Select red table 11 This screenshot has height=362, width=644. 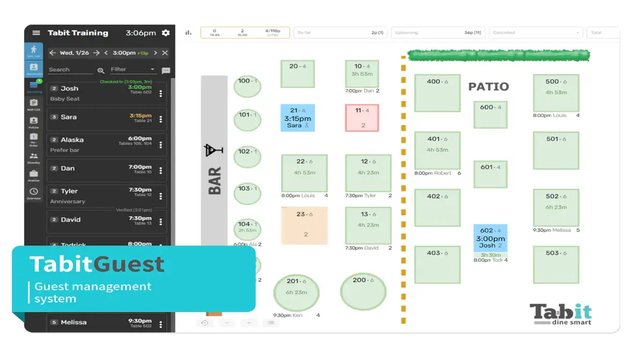(362, 118)
